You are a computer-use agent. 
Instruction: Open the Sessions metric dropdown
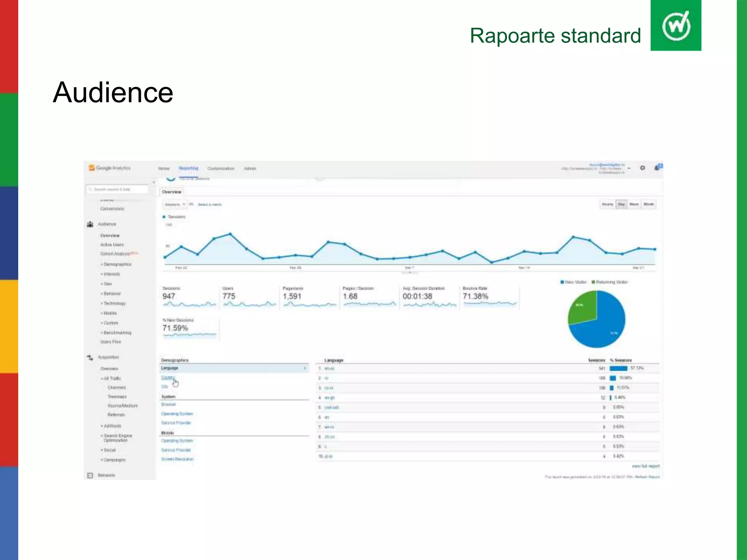point(175,205)
